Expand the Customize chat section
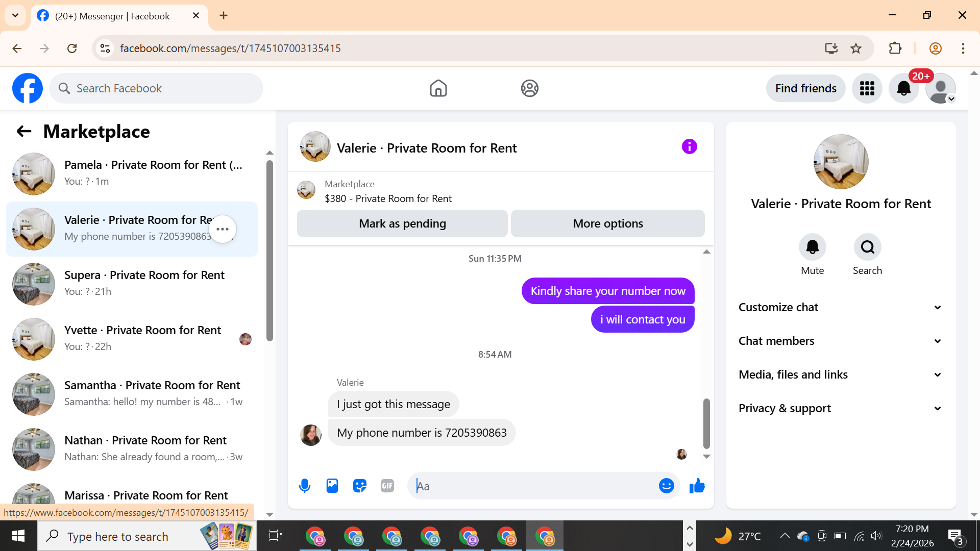This screenshot has width=980, height=551. pyautogui.click(x=841, y=307)
